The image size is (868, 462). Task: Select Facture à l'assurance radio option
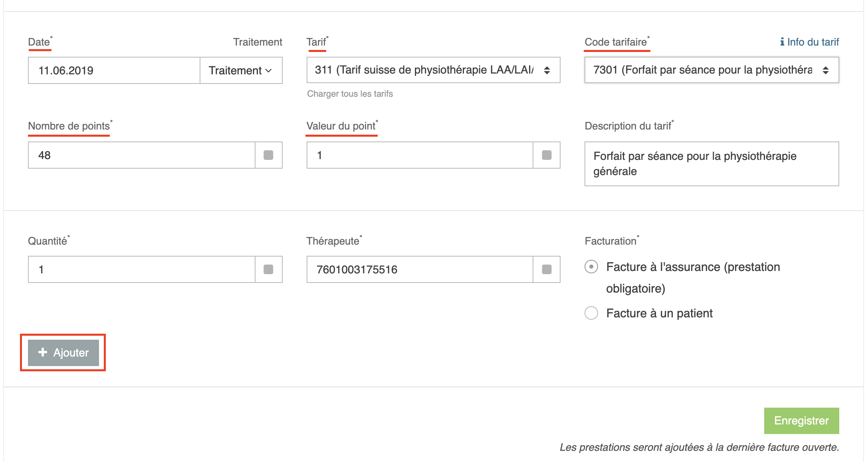(x=591, y=267)
